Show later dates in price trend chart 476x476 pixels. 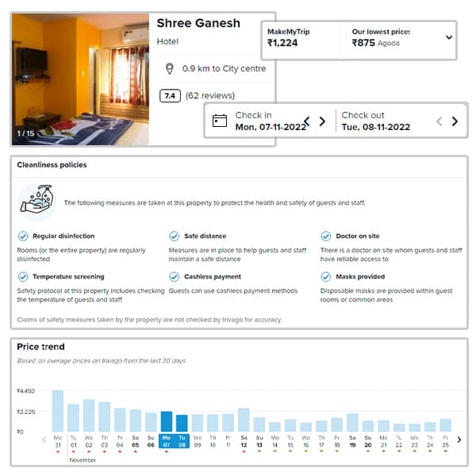tap(459, 440)
